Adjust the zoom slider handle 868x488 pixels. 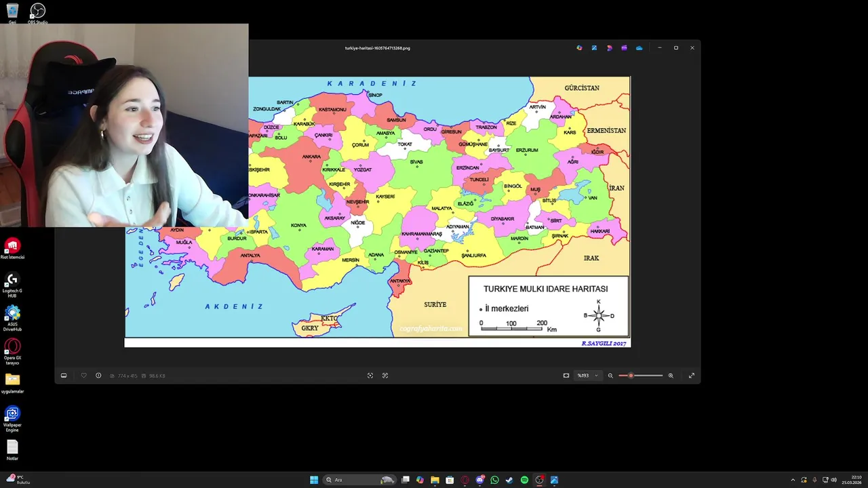point(631,375)
